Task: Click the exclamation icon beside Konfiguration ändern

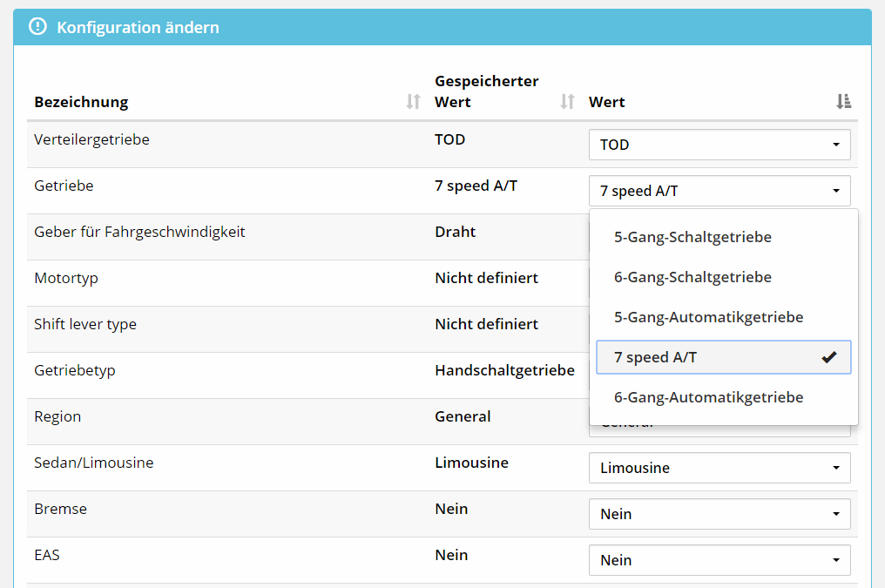Action: click(x=37, y=27)
